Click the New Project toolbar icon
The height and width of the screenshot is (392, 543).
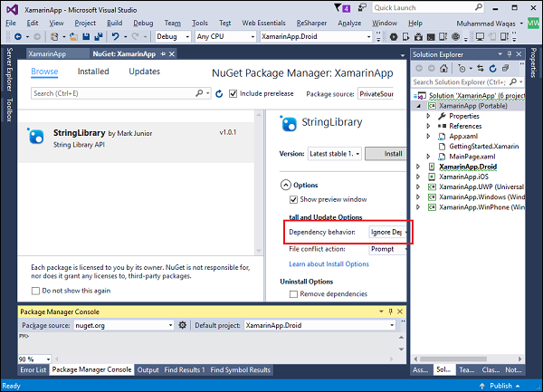tap(54, 36)
